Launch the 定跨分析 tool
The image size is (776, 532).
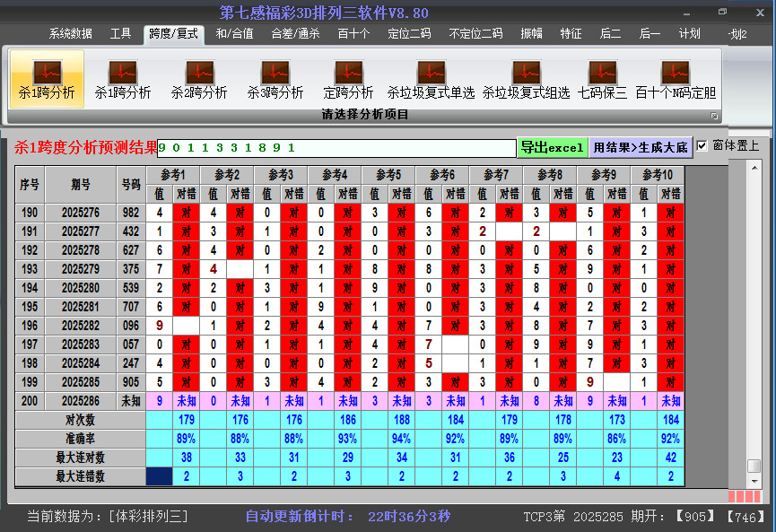point(348,79)
